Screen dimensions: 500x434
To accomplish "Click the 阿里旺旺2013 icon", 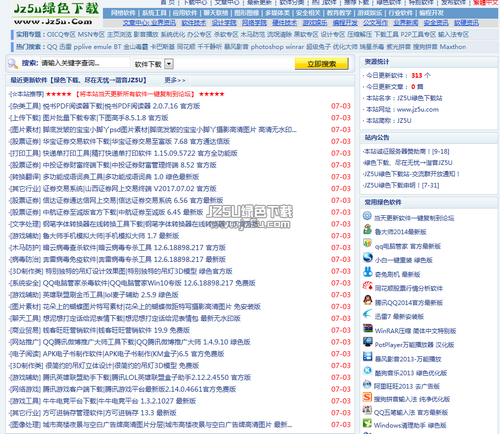I will [x=367, y=384].
